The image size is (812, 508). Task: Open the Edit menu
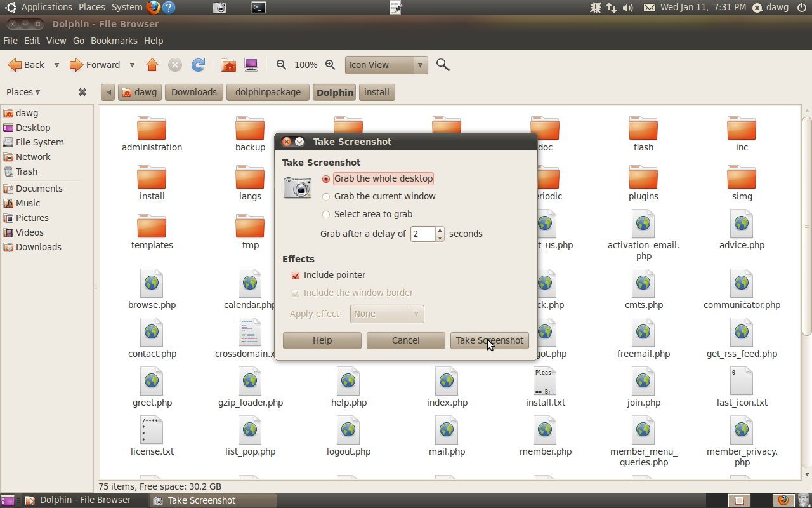[x=32, y=41]
